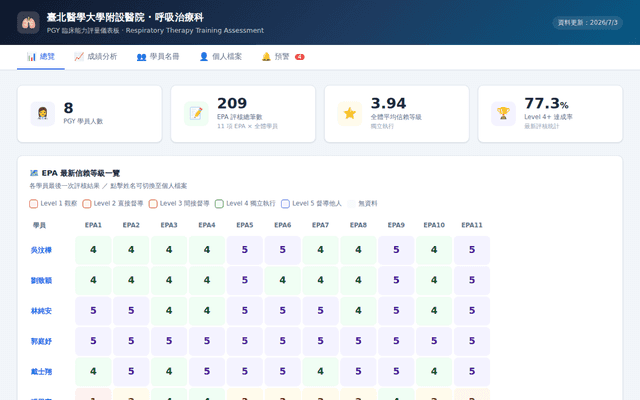The image size is (640, 400).
Task: Click the Level 4 獨立執行 legend swatch
Action: [x=219, y=204]
